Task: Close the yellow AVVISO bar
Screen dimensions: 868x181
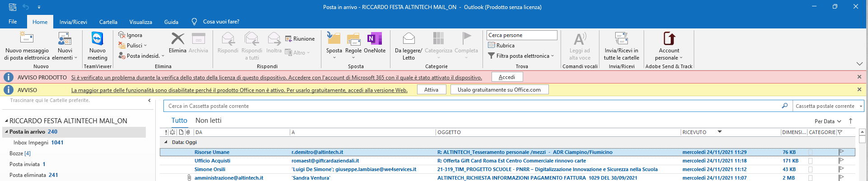Action: click(859, 90)
